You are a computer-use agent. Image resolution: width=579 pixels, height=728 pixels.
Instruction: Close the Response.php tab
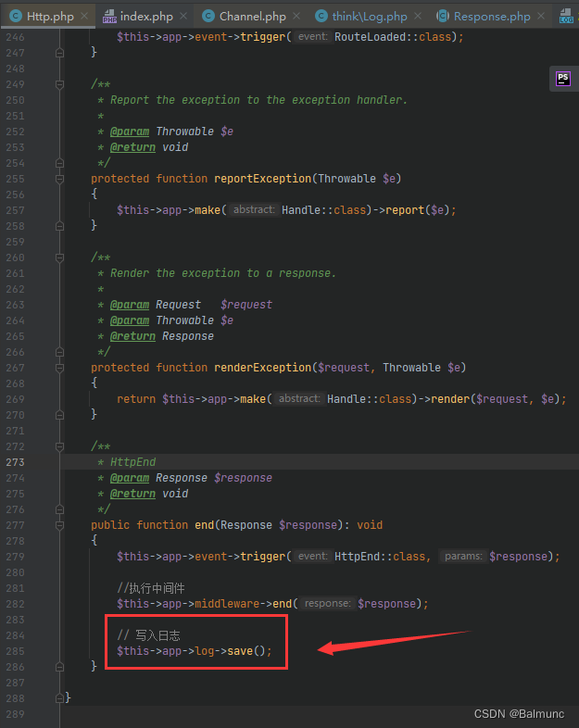click(541, 17)
